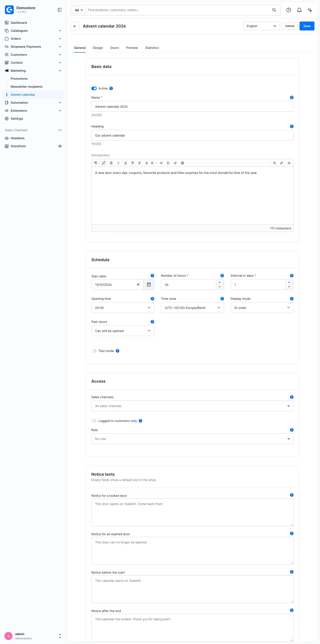Switch Introduction editor to code view
Screen dimensions: 320x644
[289, 163]
